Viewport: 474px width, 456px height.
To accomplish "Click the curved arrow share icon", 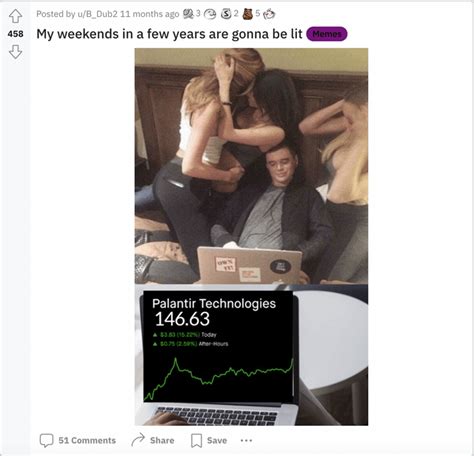I will (x=138, y=440).
